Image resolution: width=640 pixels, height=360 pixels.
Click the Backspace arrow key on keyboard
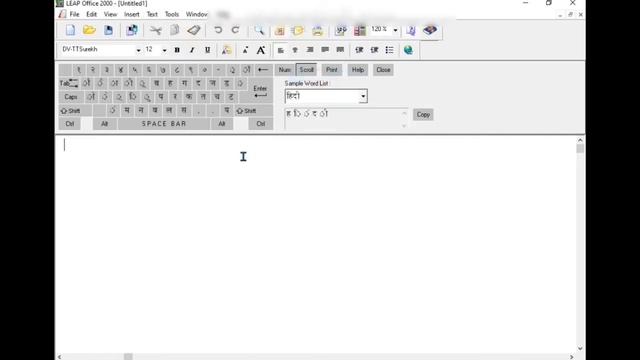point(263,70)
